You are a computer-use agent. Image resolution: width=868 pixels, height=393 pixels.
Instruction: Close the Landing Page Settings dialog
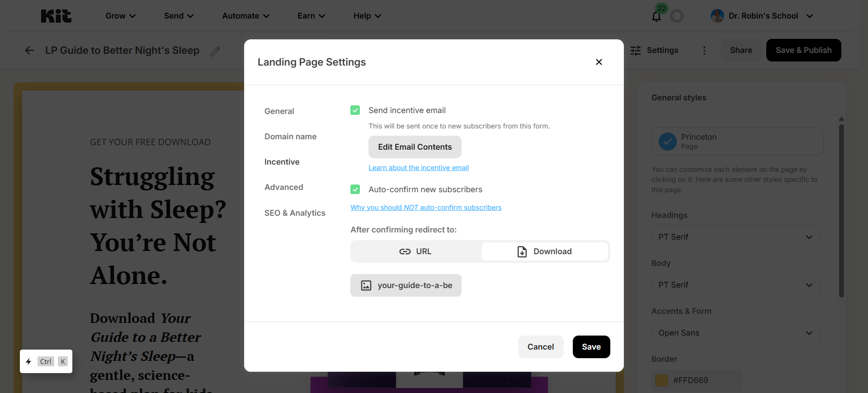click(x=599, y=62)
